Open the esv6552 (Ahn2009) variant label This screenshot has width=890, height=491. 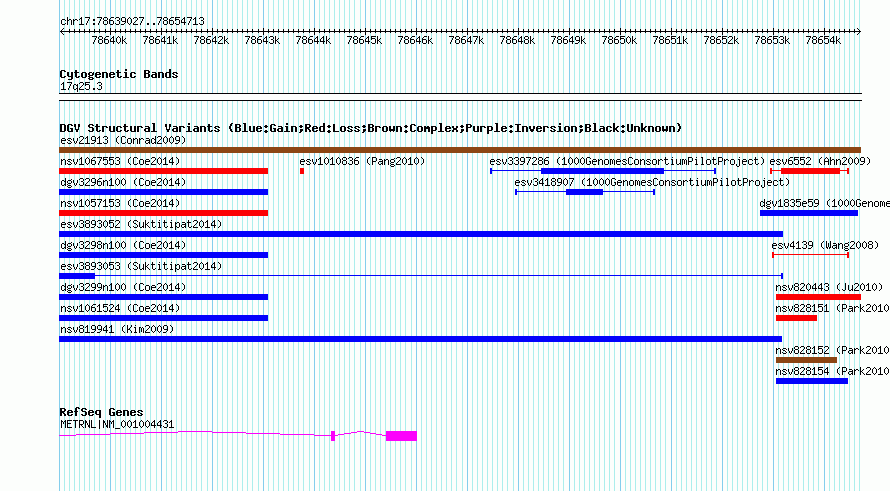820,162
